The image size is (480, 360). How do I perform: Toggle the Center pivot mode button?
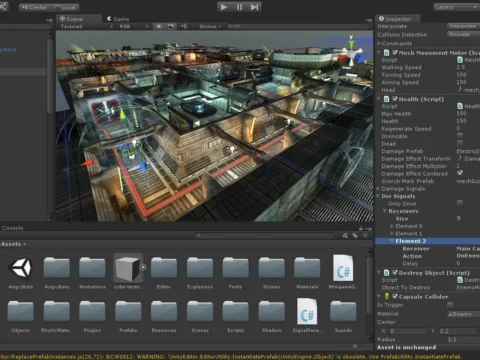[x=35, y=7]
